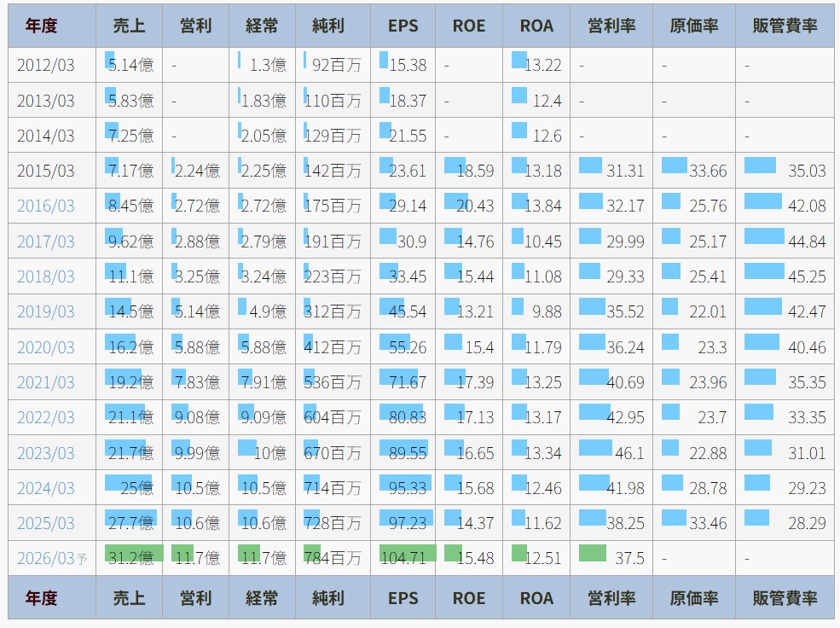Select the 97.23 EPS cell
The image size is (840, 628).
(x=403, y=523)
